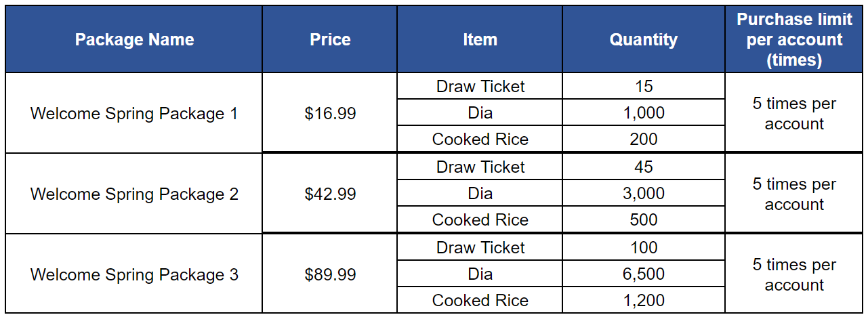This screenshot has height=317, width=868.
Task: Click the quantity 45 cell
Action: point(644,167)
